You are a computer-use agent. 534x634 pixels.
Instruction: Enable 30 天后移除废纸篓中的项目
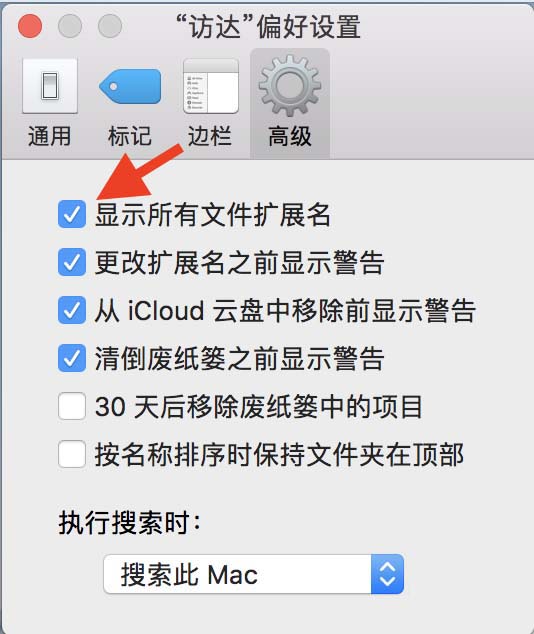pos(72,406)
